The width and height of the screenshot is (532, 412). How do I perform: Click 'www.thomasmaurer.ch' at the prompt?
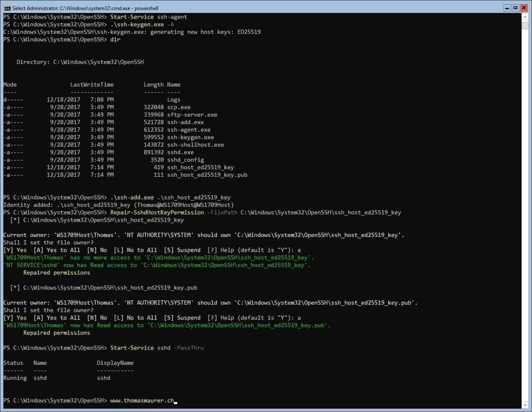(142, 401)
